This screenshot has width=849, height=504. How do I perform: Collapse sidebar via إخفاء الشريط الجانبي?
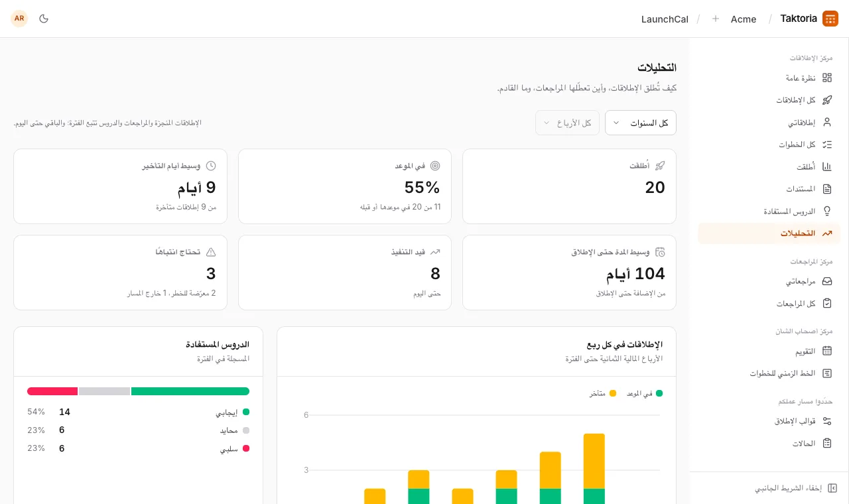tap(796, 488)
